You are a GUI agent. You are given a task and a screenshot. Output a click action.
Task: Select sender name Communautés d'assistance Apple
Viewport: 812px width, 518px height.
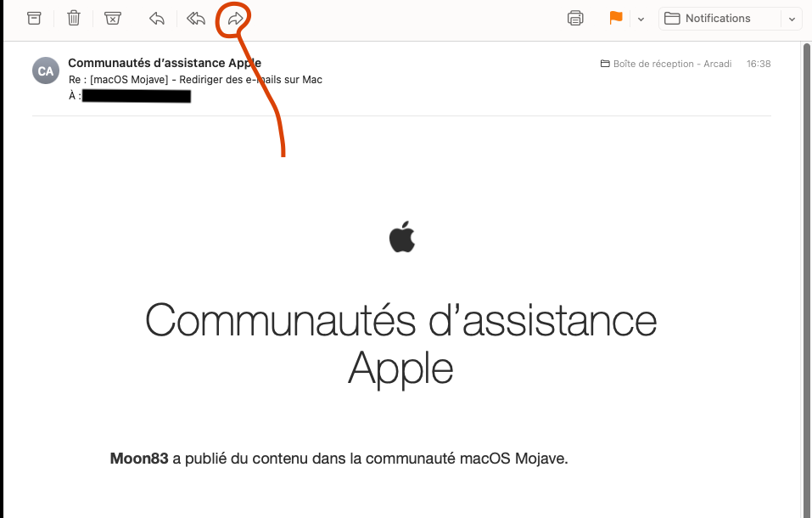[165, 63]
